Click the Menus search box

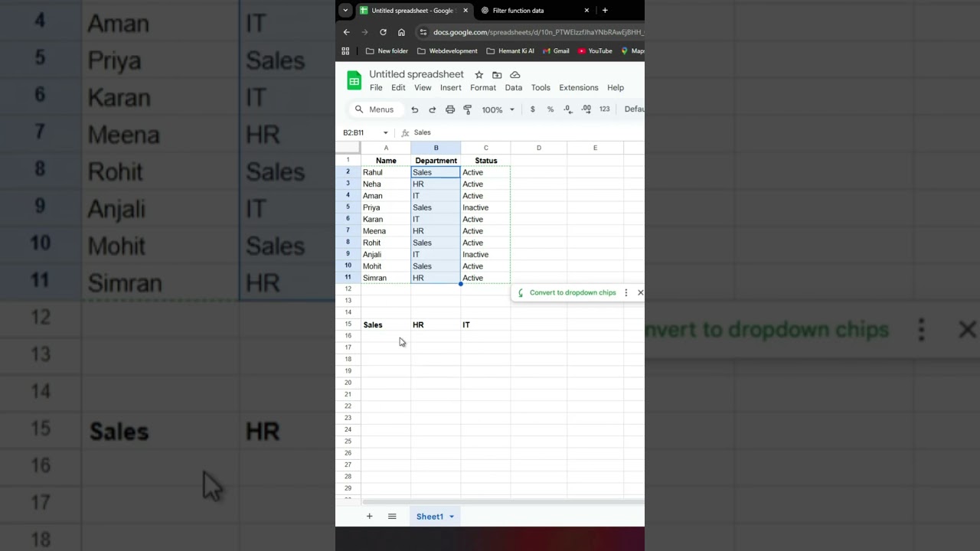pos(376,109)
